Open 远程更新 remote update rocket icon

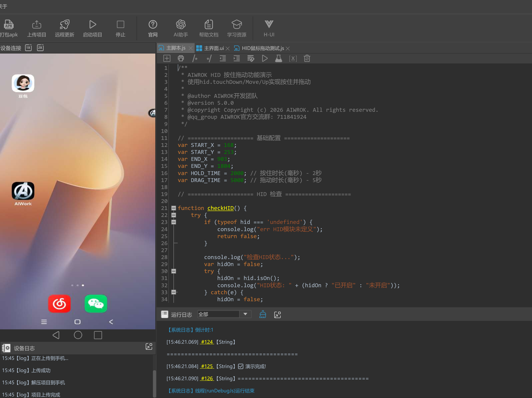64,28
